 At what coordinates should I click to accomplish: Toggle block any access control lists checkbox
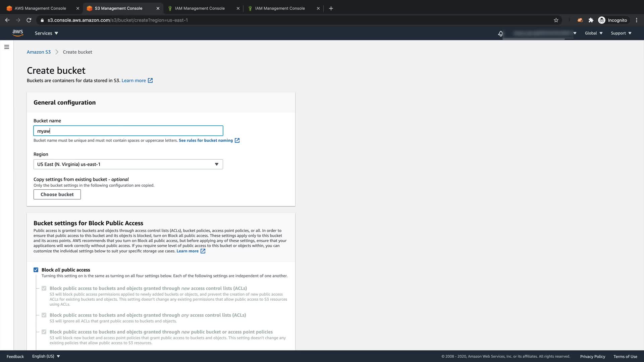(x=44, y=315)
